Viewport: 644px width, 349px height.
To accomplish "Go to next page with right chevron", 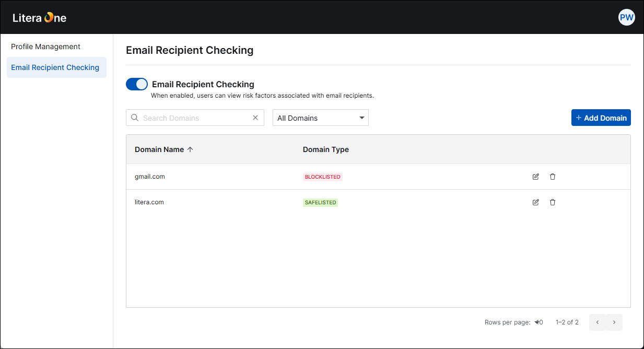I will [x=614, y=322].
